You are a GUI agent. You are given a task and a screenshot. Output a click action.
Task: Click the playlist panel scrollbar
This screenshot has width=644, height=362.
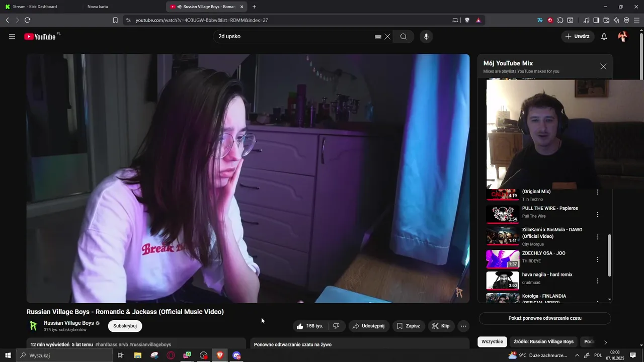(610, 255)
